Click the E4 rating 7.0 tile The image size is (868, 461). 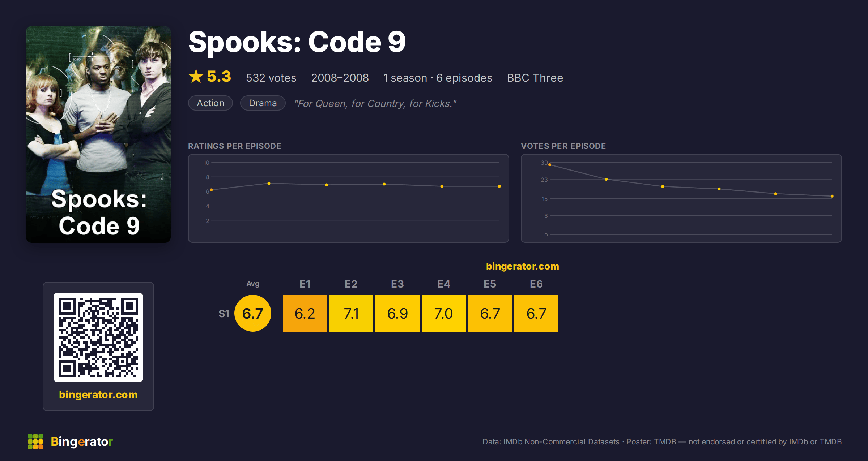(x=444, y=313)
